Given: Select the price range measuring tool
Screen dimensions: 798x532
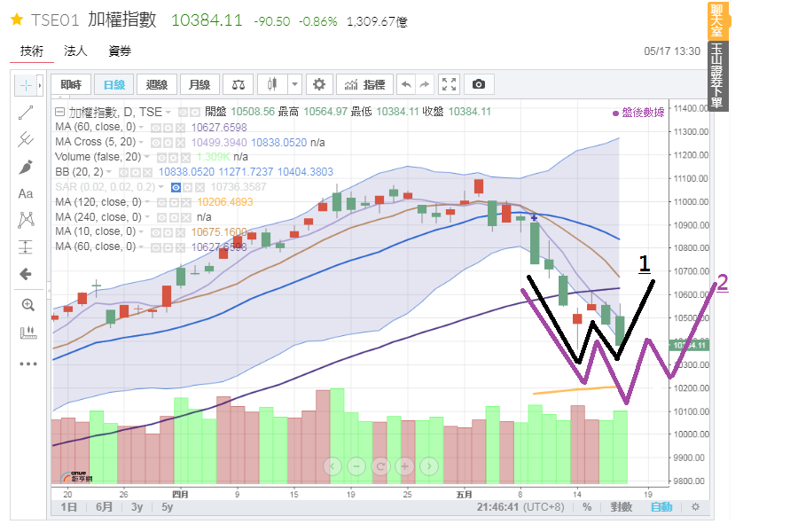Looking at the screenshot, I should pyautogui.click(x=26, y=246).
